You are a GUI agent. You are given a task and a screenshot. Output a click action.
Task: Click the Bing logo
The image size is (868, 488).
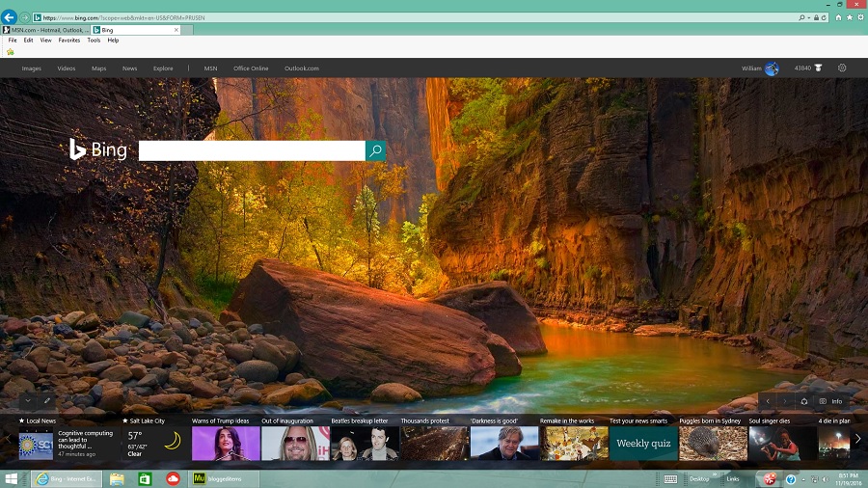98,149
